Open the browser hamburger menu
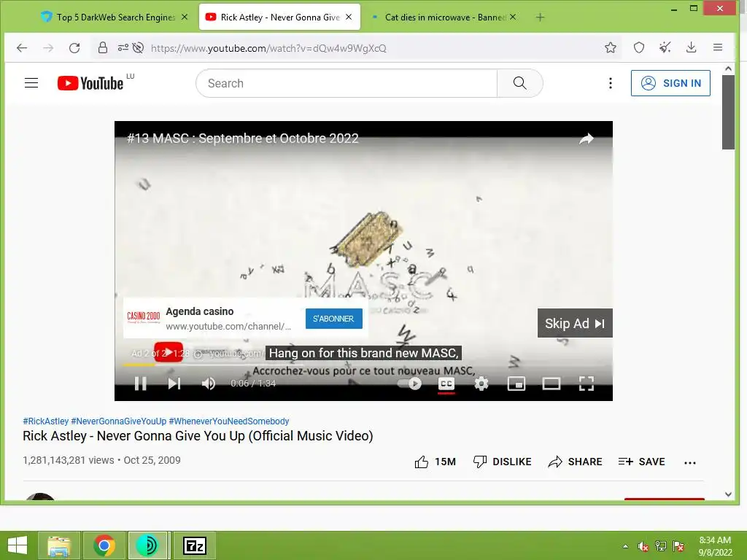This screenshot has width=747, height=560. [x=718, y=47]
